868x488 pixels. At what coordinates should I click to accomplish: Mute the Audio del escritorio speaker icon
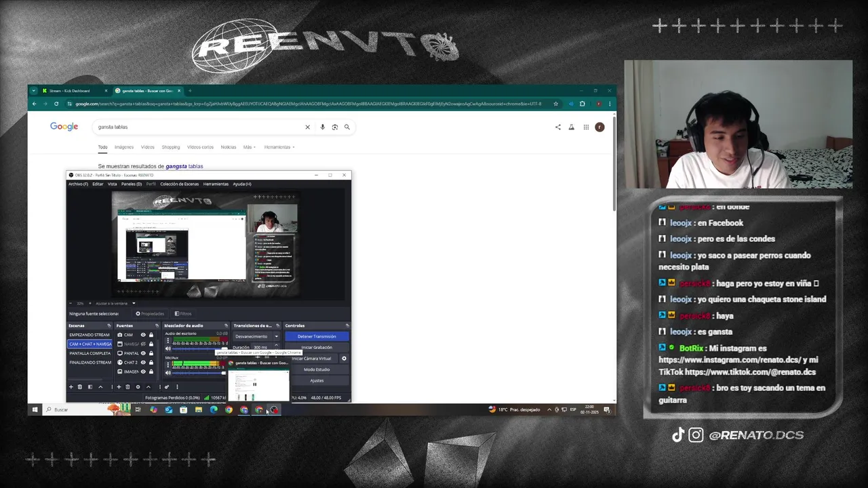pos(168,348)
